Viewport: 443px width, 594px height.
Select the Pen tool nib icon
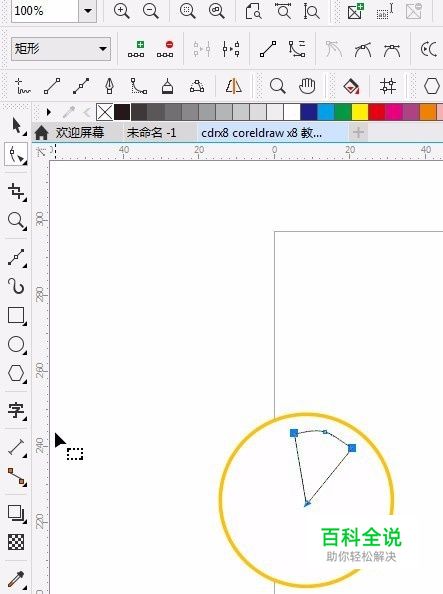pos(110,86)
